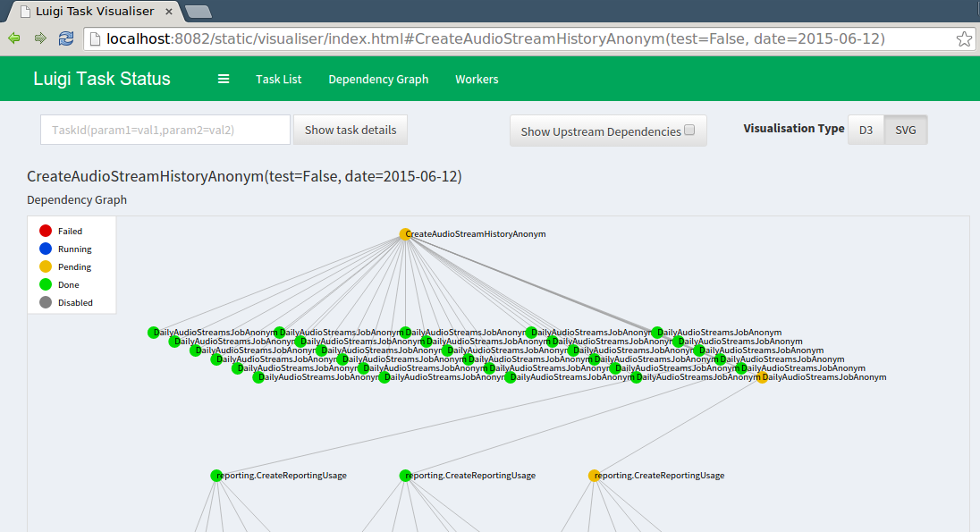Click the red Failed legend swatch

pyautogui.click(x=45, y=230)
